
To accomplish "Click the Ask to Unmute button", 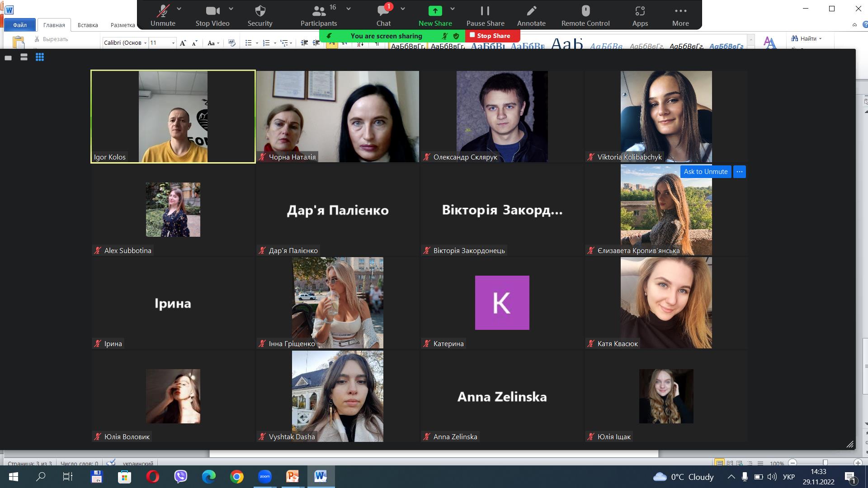I will tap(705, 172).
